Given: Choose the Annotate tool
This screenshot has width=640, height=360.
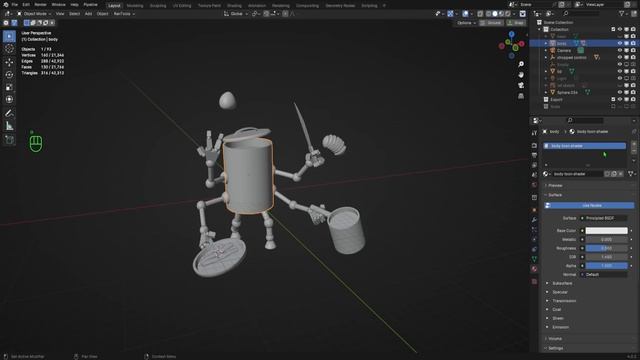Looking at the screenshot, I should 9,113.
